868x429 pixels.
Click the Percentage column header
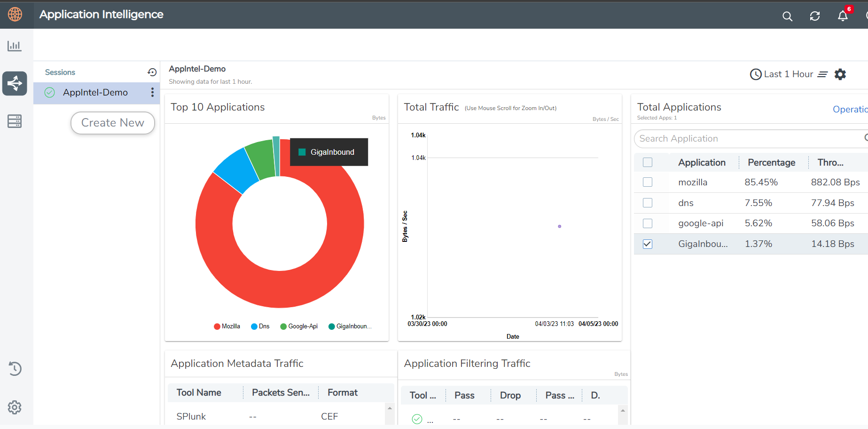772,162
